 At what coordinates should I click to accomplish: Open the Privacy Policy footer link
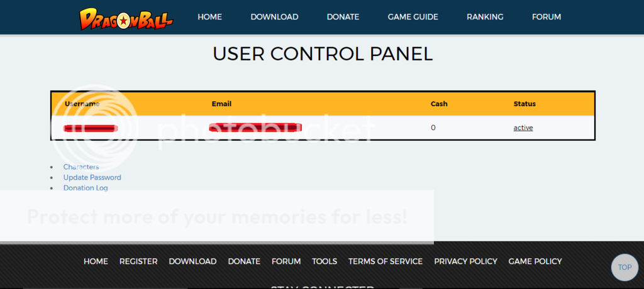(x=465, y=261)
